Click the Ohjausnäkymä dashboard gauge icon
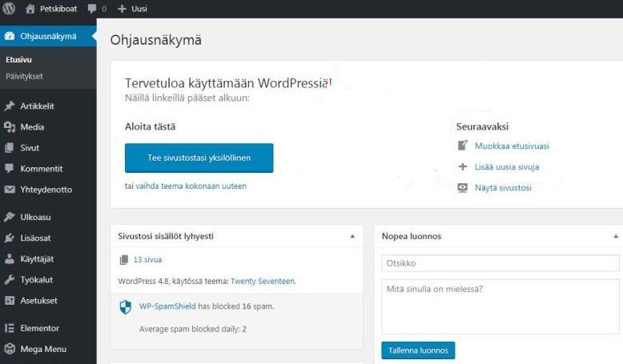This screenshot has height=364, width=623. click(x=10, y=36)
